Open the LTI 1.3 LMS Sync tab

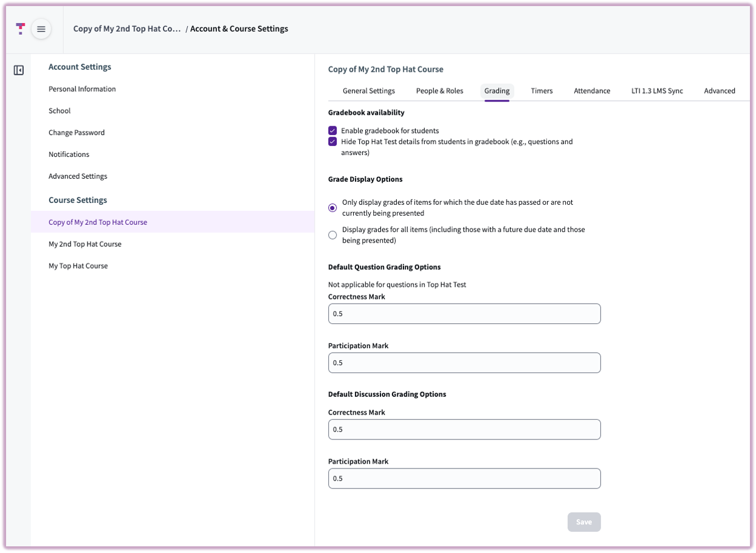(657, 91)
